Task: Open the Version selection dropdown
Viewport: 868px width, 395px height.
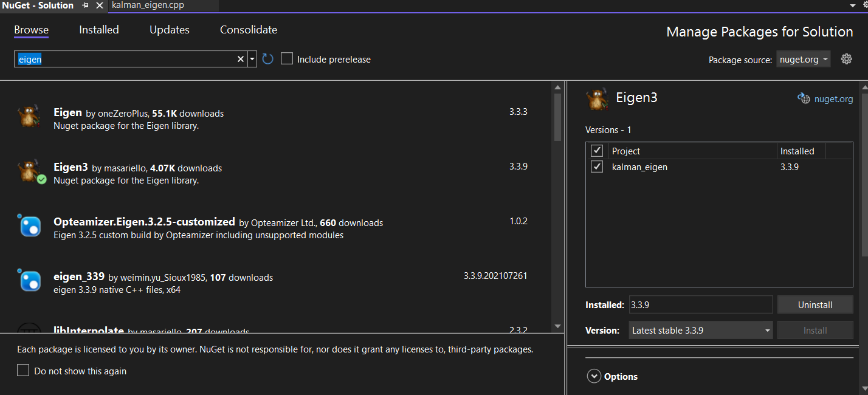Action: pos(700,330)
